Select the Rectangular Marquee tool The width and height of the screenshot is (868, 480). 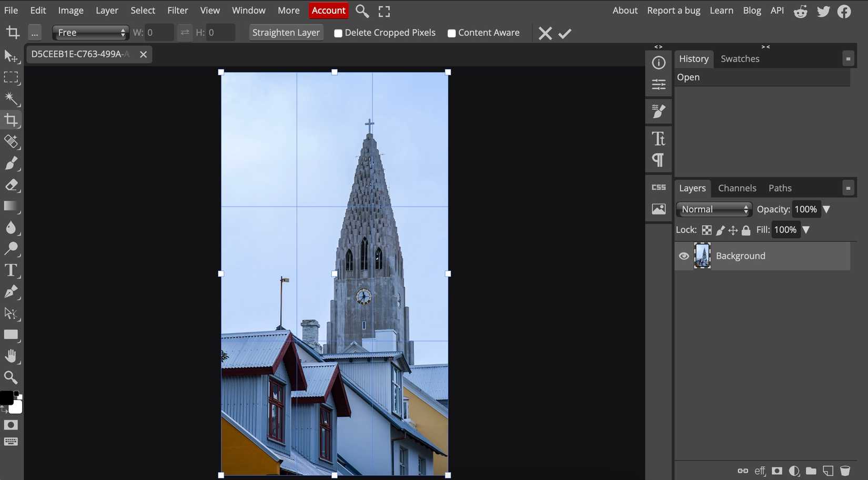coord(11,78)
